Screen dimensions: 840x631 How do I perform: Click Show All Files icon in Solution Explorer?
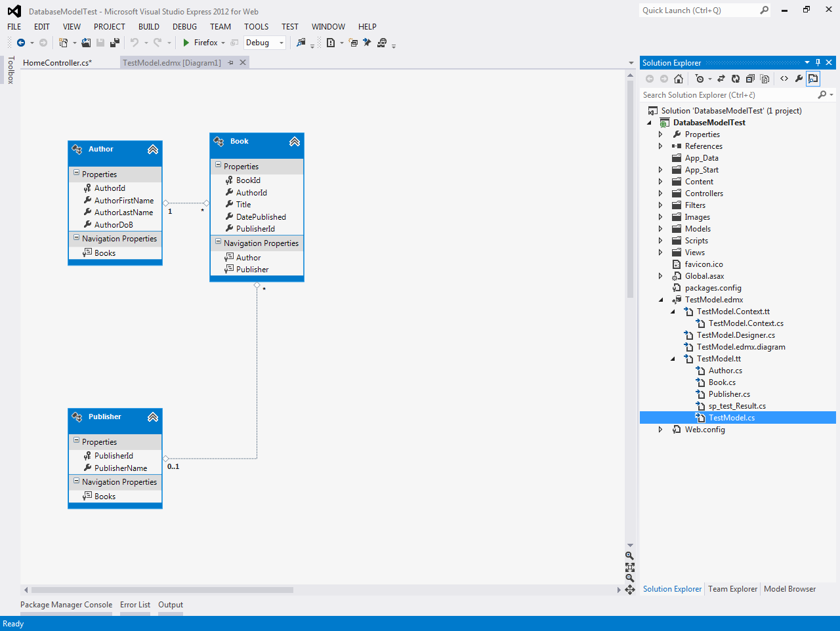[x=765, y=79]
